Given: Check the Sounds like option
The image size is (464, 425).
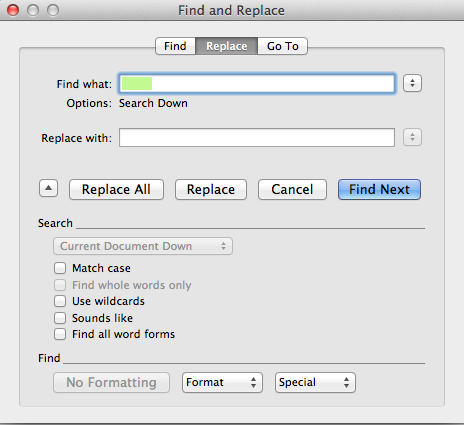Looking at the screenshot, I should click(60, 318).
